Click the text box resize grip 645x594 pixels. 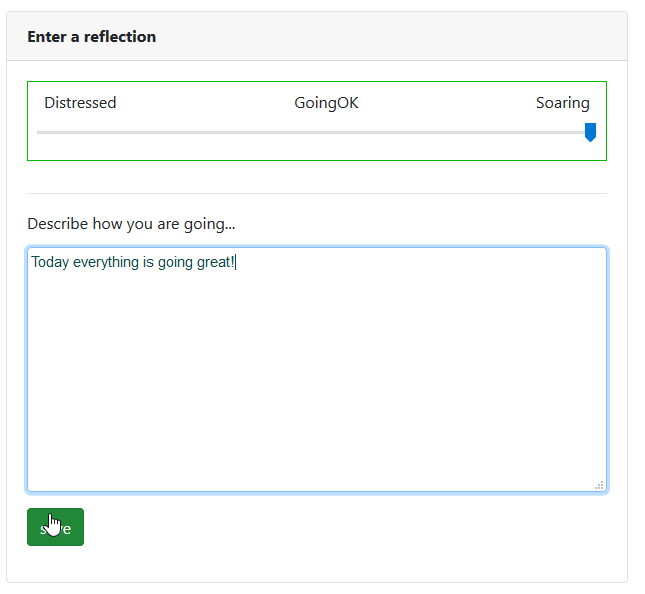click(x=599, y=485)
